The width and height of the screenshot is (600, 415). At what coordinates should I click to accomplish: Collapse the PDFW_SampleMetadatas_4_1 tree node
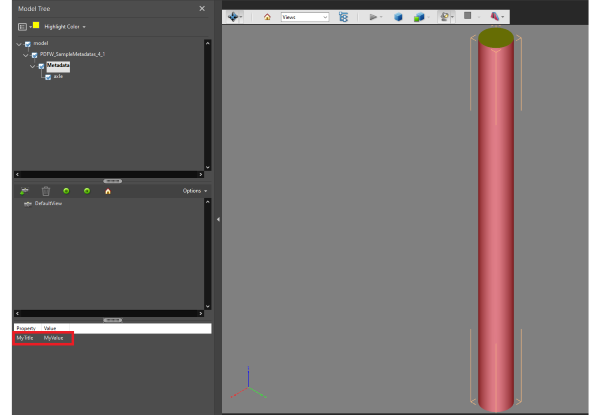coord(25,55)
